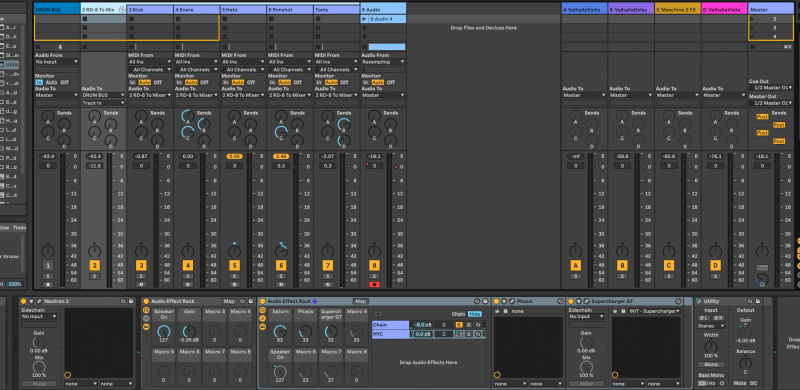The image size is (800, 390).
Task: Show devices button on first Audio Effect Rack
Action: click(146, 327)
